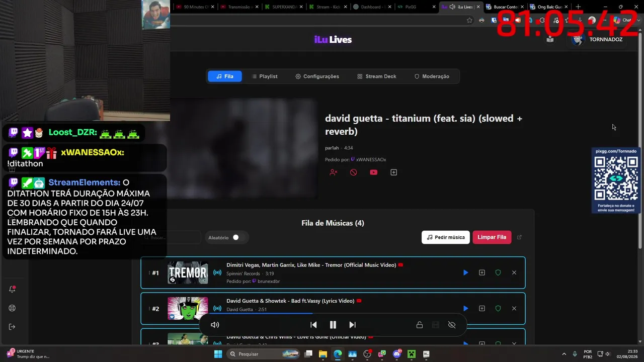This screenshot has height=362, width=644.
Task: Click the remove-user icon under current song
Action: coord(333,172)
